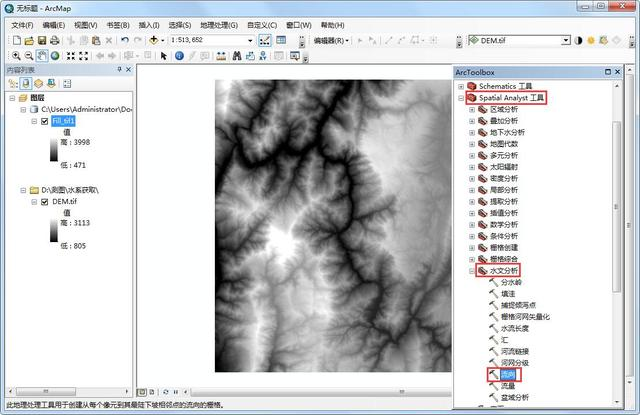Open the 自定义(C) menu
640x415 pixels.
[x=262, y=25]
